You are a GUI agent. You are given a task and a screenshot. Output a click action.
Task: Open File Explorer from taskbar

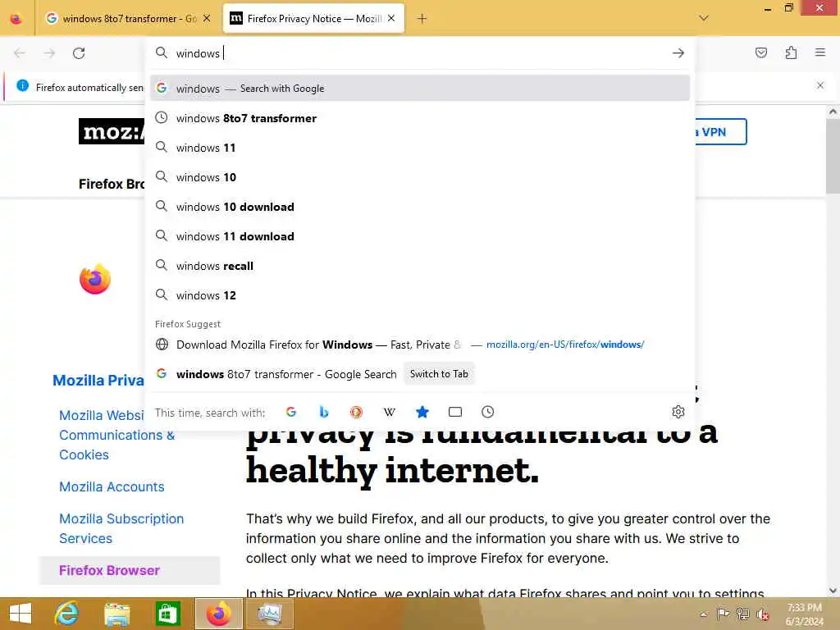pyautogui.click(x=117, y=614)
